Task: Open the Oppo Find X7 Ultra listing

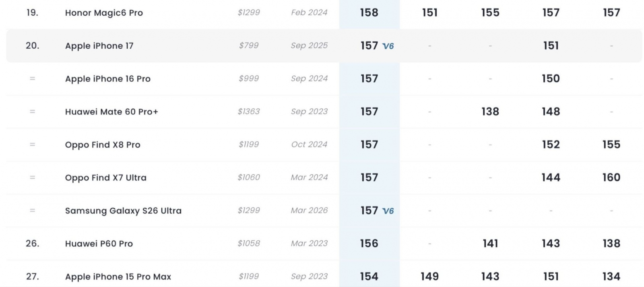Action: click(106, 178)
